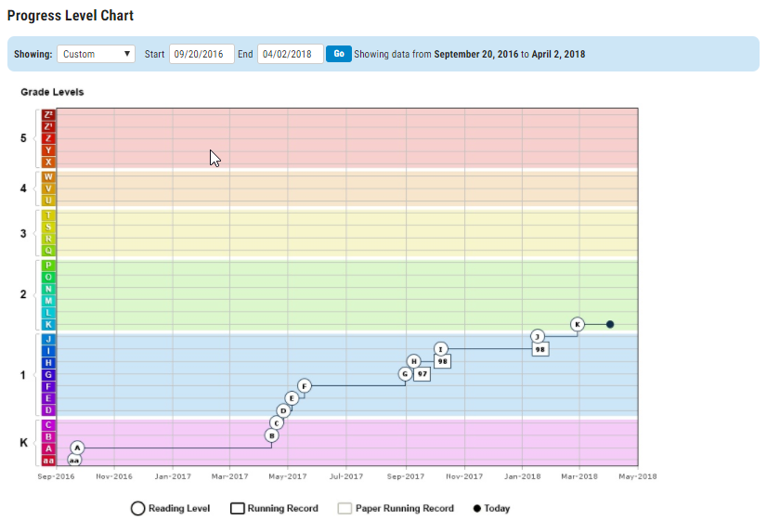This screenshot has width=767, height=532.
Task: Click Running Record legend square icon
Action: pos(237,508)
